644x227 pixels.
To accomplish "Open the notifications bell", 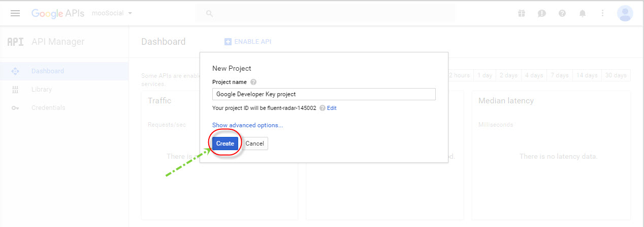I will [582, 13].
